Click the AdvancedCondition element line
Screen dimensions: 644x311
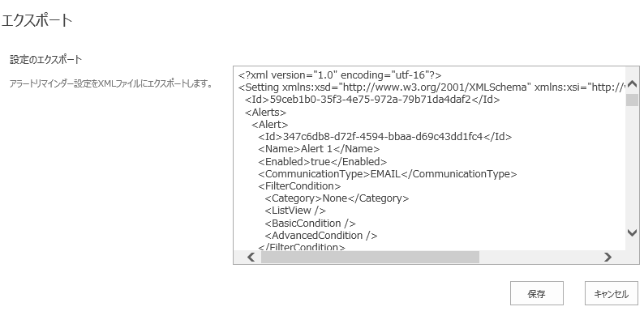click(x=321, y=236)
